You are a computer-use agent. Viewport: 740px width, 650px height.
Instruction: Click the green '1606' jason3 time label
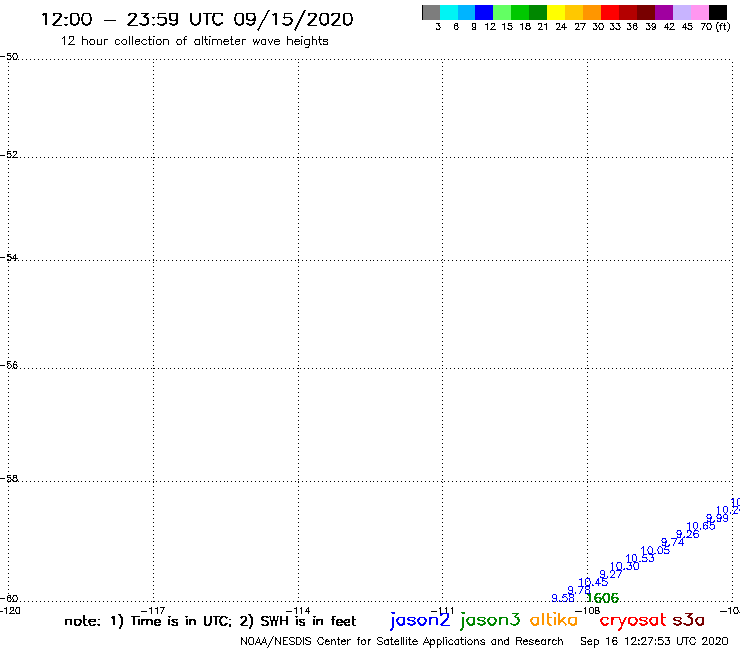tap(603, 598)
